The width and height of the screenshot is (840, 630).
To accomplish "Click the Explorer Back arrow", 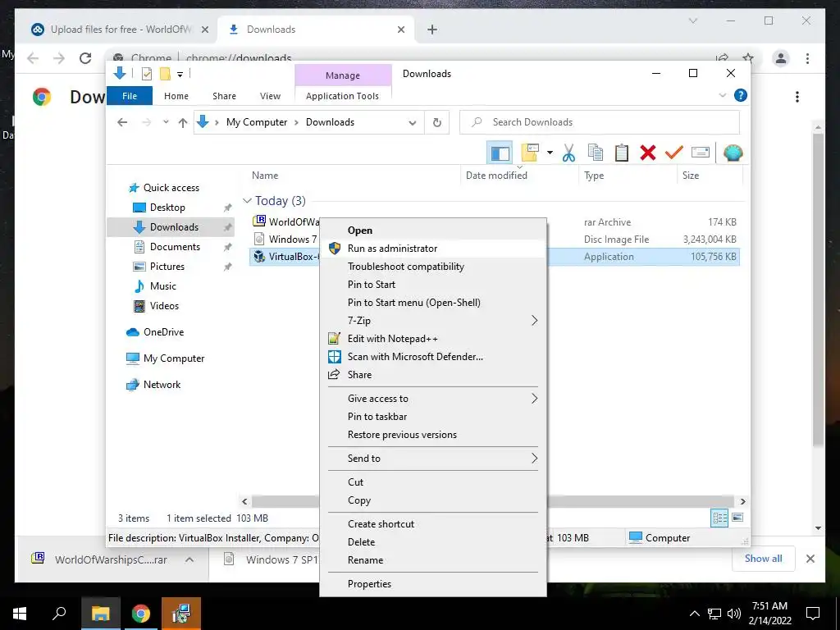I will [122, 123].
